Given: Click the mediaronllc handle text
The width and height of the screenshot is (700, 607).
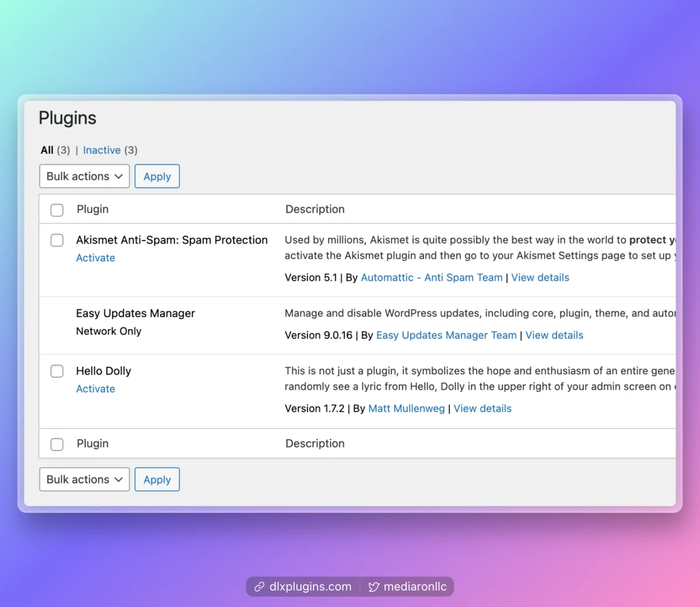Looking at the screenshot, I should [x=415, y=587].
